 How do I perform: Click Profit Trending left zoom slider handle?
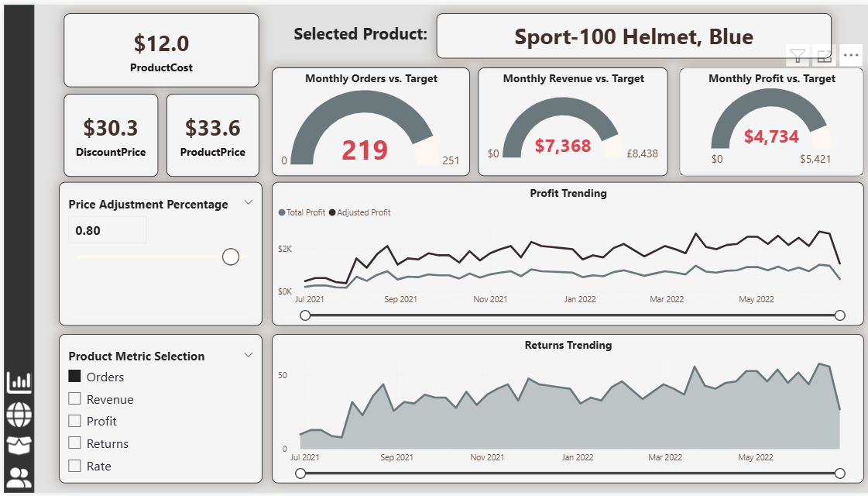click(305, 315)
